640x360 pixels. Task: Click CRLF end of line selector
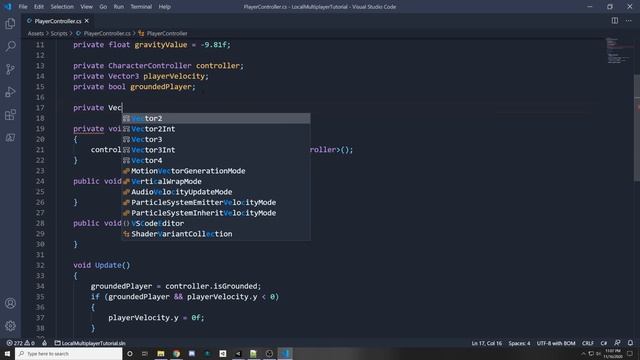tap(588, 343)
